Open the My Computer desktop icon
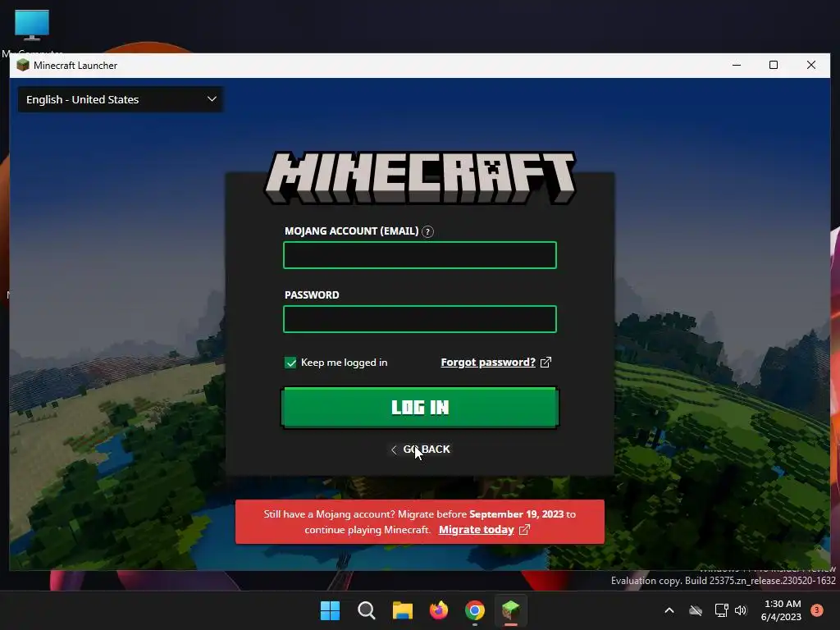Screen dimensions: 840x630 [x=32, y=33]
